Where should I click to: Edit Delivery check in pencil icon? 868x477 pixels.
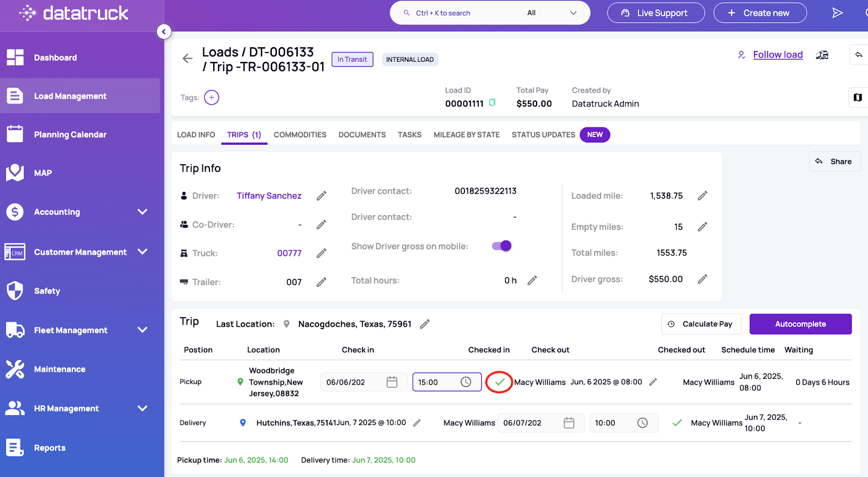coord(417,423)
